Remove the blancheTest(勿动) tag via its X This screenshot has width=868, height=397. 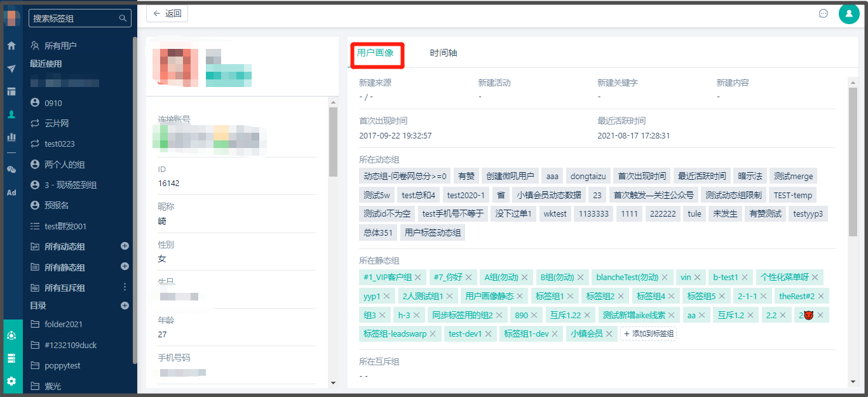[665, 278]
